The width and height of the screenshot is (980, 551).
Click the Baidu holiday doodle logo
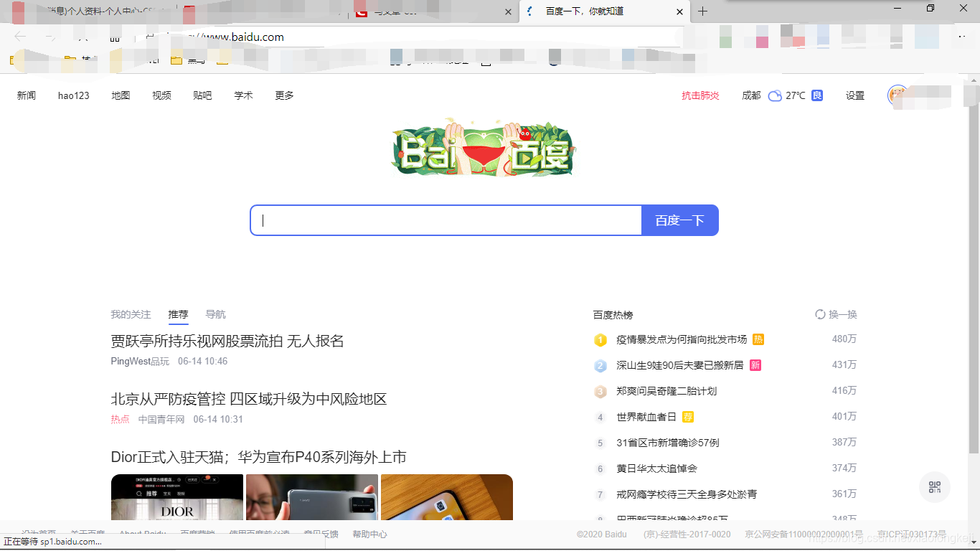(x=484, y=149)
